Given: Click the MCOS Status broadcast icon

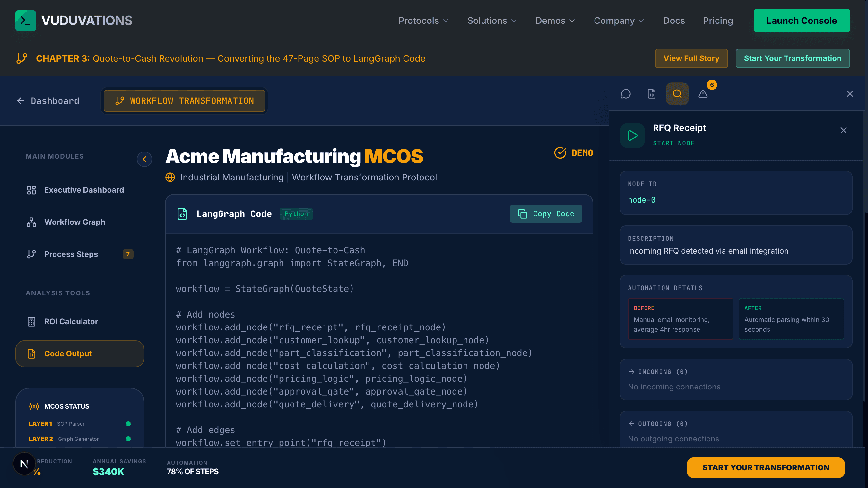Looking at the screenshot, I should 34,406.
